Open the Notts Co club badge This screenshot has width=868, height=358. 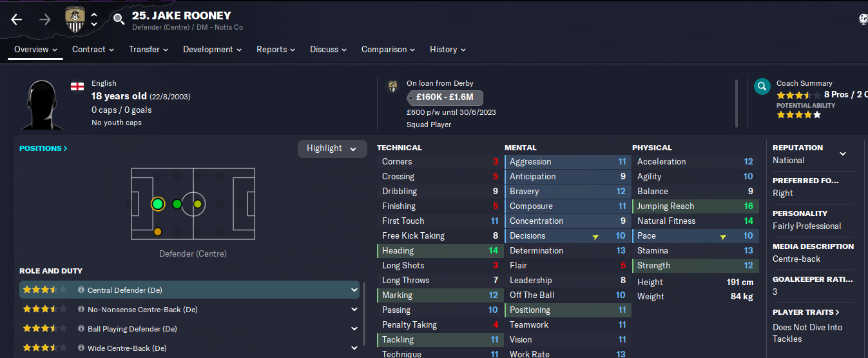[x=75, y=19]
